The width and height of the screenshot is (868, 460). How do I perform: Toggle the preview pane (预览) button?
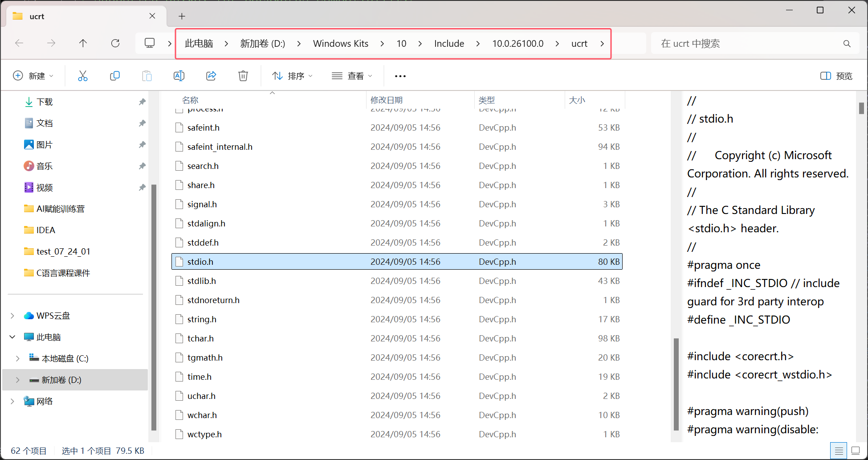[x=836, y=76]
